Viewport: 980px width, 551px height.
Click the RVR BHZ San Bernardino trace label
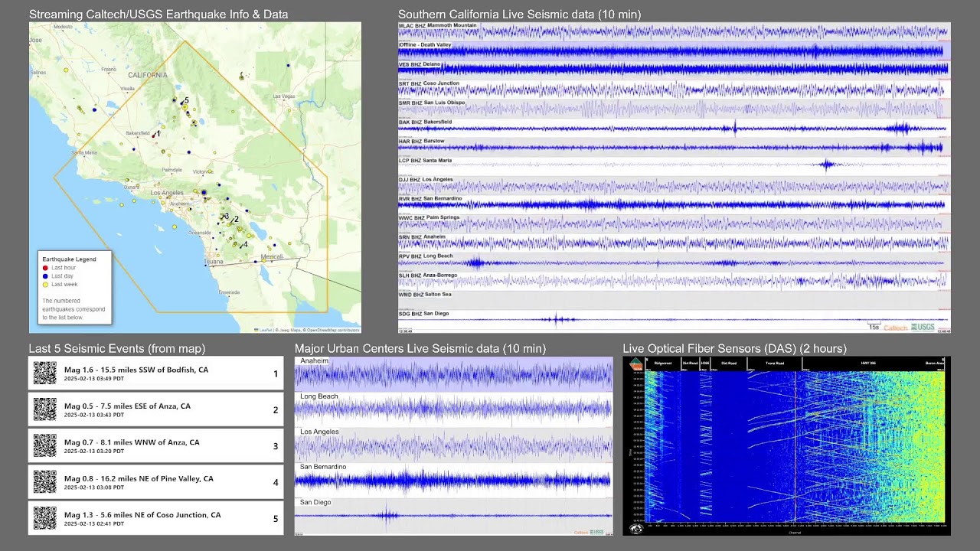coord(430,199)
